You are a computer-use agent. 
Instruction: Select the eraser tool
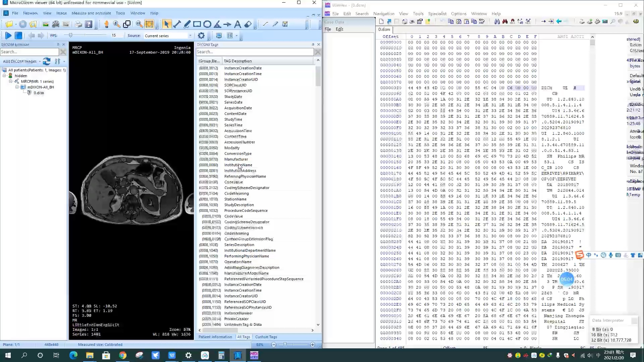click(248, 24)
